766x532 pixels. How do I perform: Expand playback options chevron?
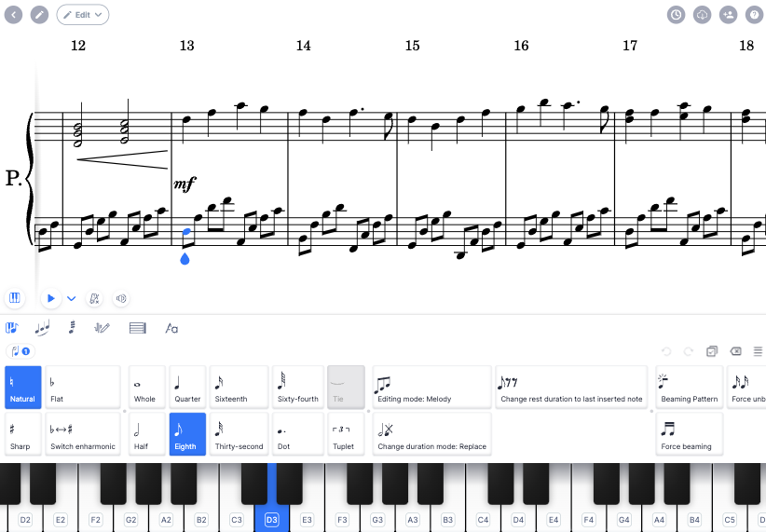[72, 298]
